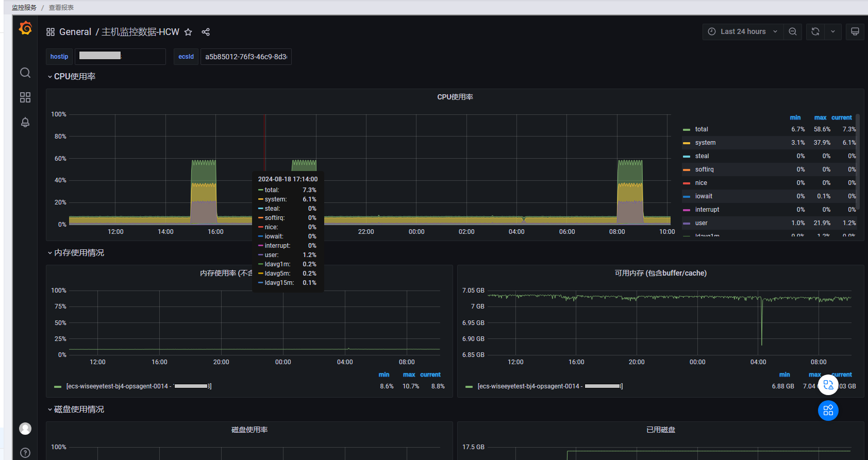
Task: Open the search icon in sidebar
Action: (x=25, y=73)
